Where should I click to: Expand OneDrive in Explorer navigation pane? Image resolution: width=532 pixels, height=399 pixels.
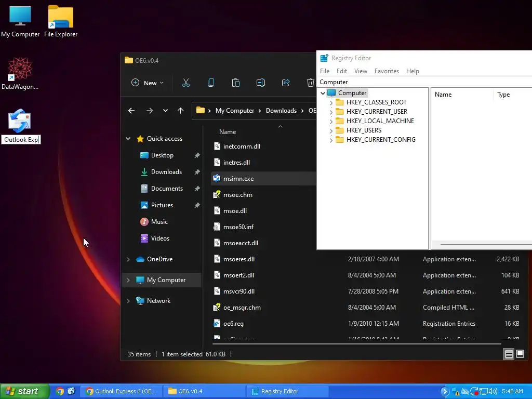coord(128,259)
